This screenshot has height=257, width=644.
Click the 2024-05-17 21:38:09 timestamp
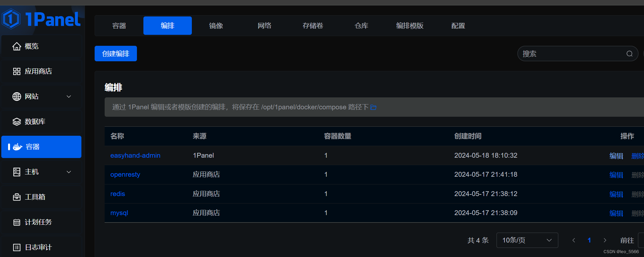(x=486, y=213)
